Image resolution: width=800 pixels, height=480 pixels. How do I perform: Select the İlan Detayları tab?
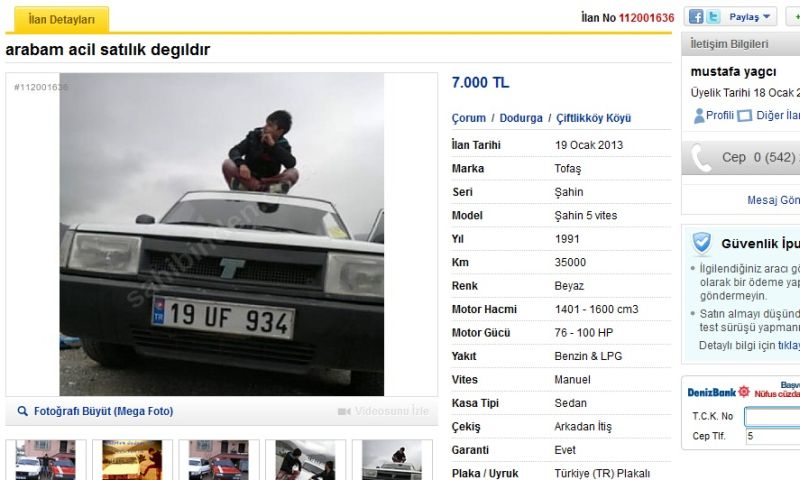[61, 19]
